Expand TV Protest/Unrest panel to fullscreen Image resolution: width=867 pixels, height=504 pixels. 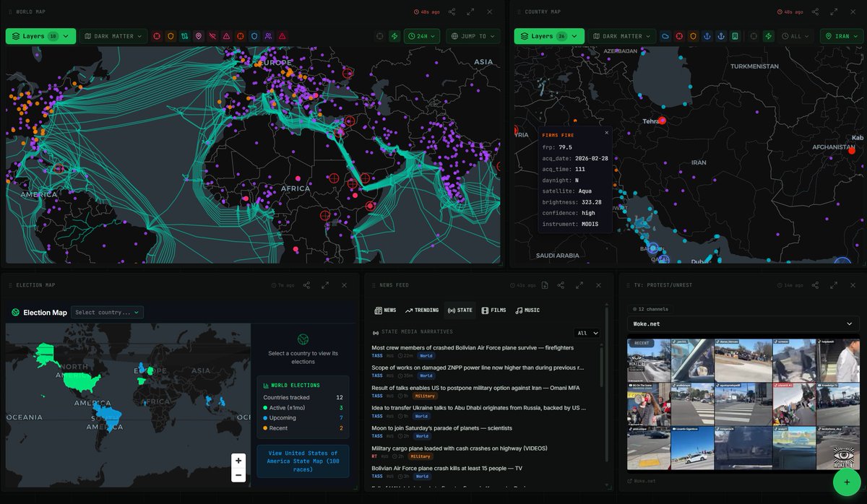click(834, 285)
